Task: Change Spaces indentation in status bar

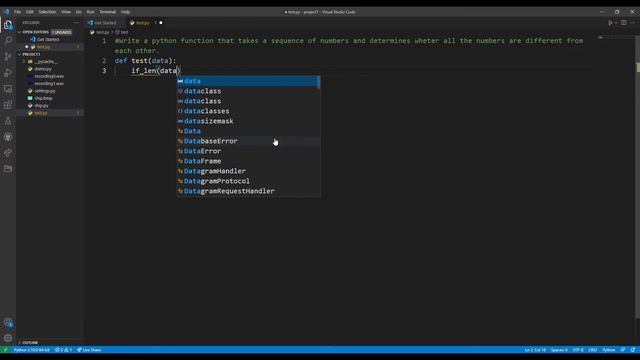Action: tap(559, 350)
